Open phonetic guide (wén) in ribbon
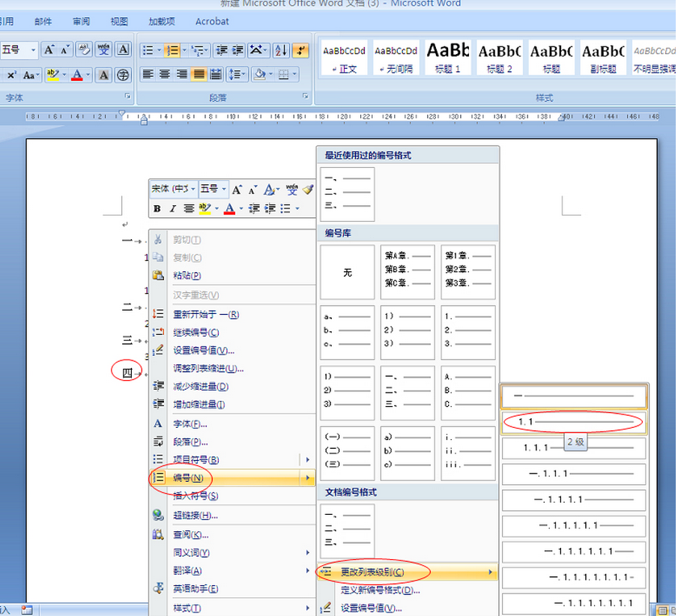Screen dimensions: 684x616 103,50
